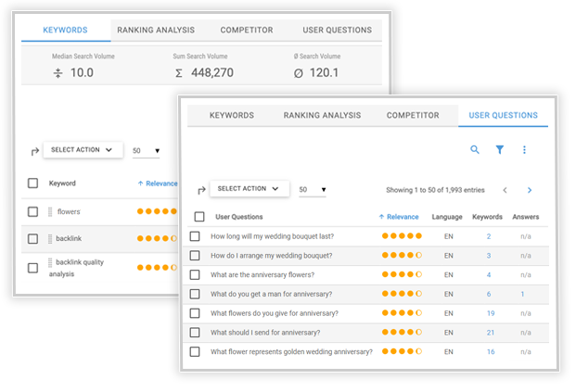
Task: Toggle select-all checkbox beside User Questions header
Action: coord(199,217)
